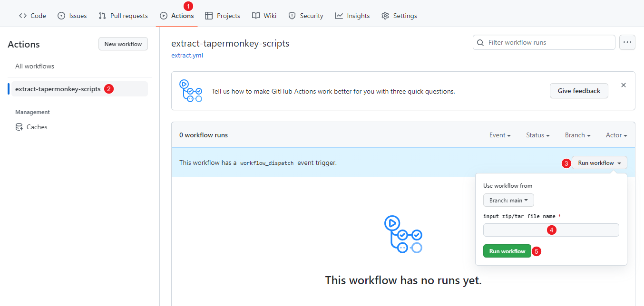Click the Caches database icon
Image resolution: width=644 pixels, height=306 pixels.
pos(19,127)
